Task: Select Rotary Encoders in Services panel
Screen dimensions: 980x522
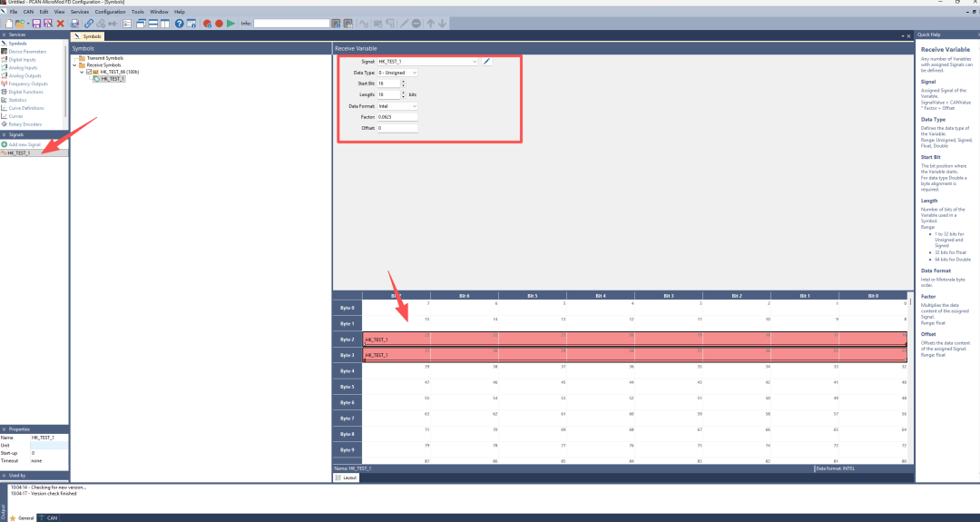Action: pyautogui.click(x=24, y=124)
